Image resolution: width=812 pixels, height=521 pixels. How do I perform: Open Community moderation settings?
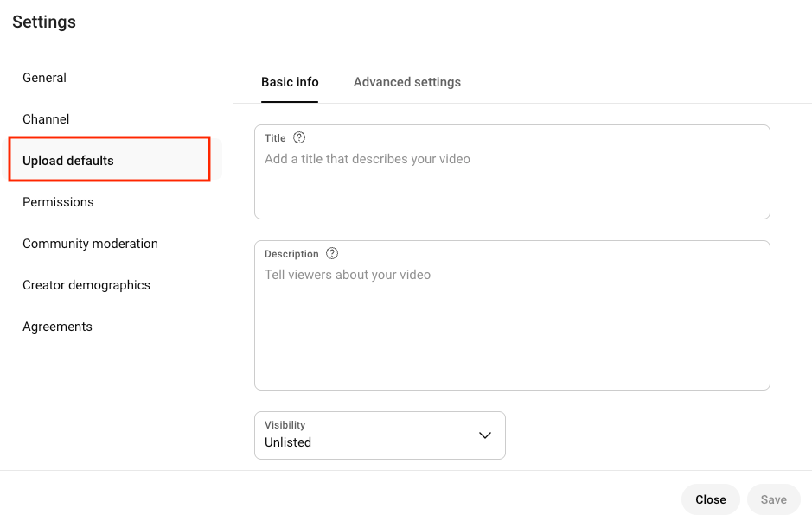[x=90, y=243]
